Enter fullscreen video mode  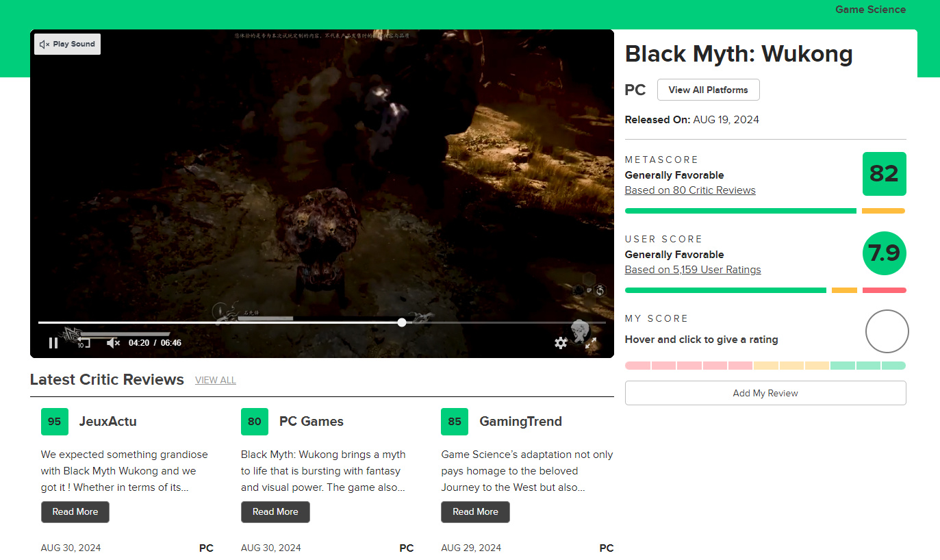[x=591, y=343]
